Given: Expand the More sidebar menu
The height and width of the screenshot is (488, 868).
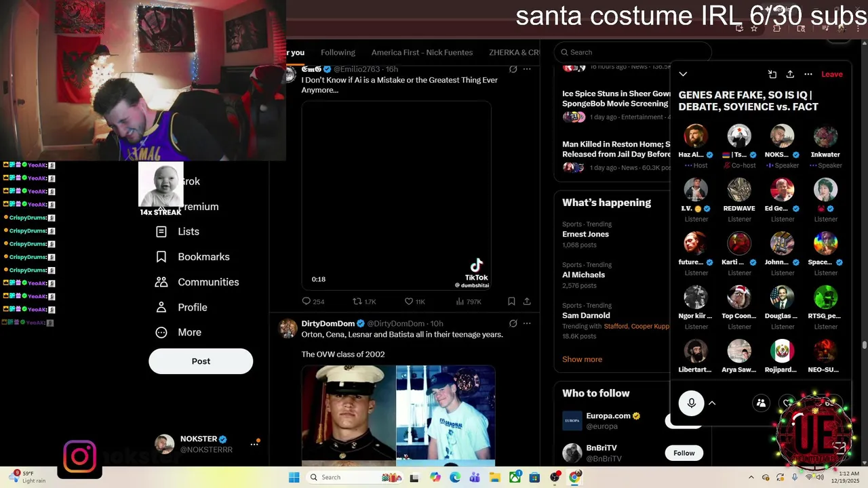Looking at the screenshot, I should (x=178, y=332).
